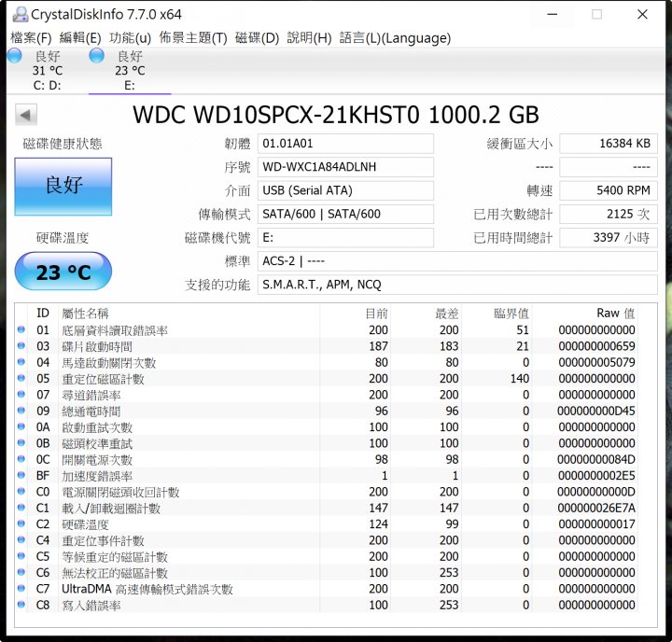Click the drive letter field E:
Image resolution: width=672 pixels, height=642 pixels.
coord(345,238)
